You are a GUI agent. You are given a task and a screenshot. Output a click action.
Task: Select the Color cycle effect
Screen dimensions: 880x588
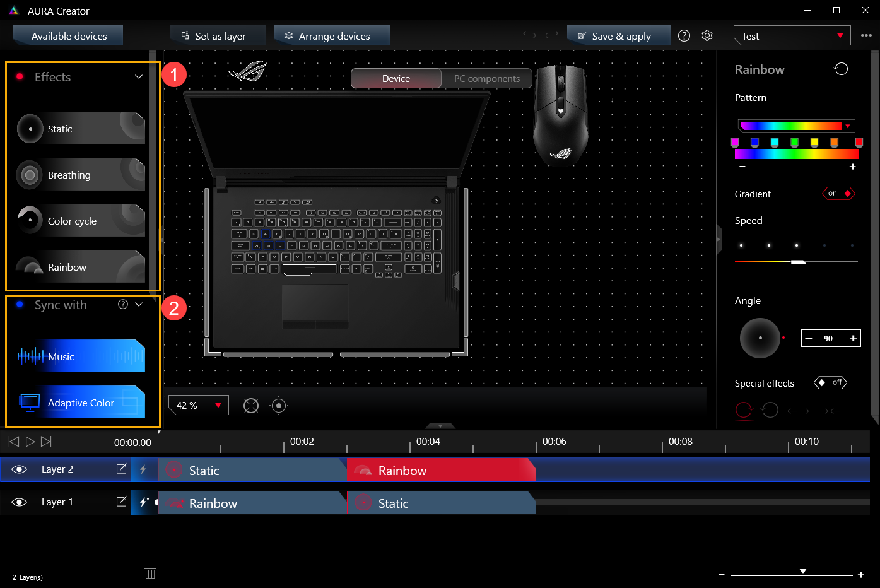pyautogui.click(x=81, y=221)
